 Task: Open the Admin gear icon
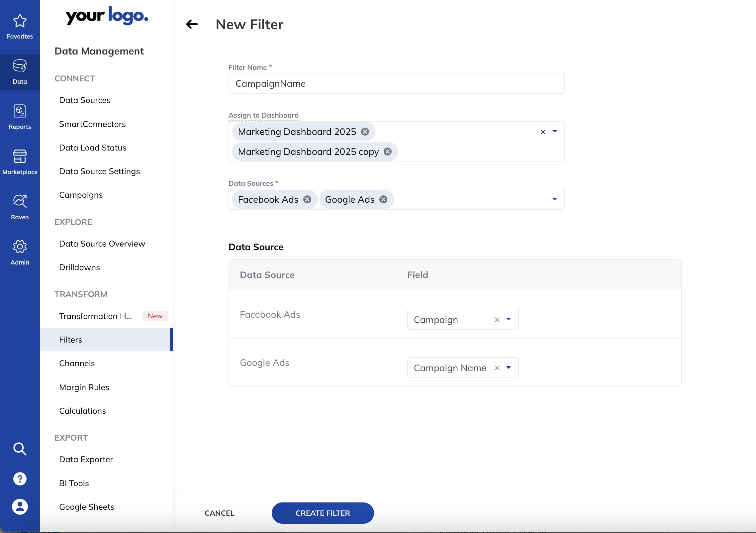click(x=20, y=247)
